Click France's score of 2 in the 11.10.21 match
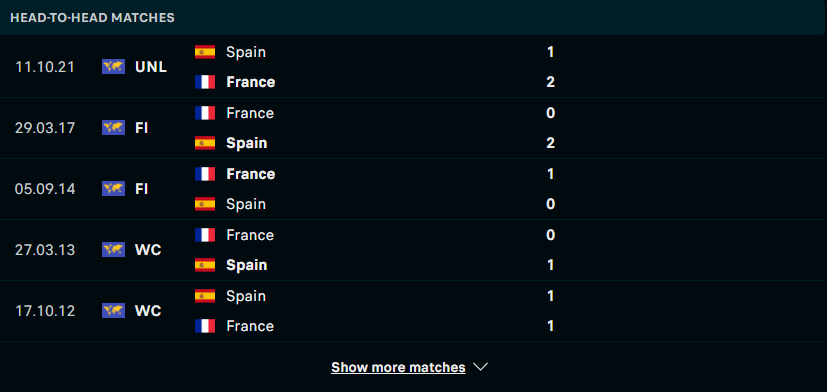Screen dimensions: 827x392 click(551, 82)
